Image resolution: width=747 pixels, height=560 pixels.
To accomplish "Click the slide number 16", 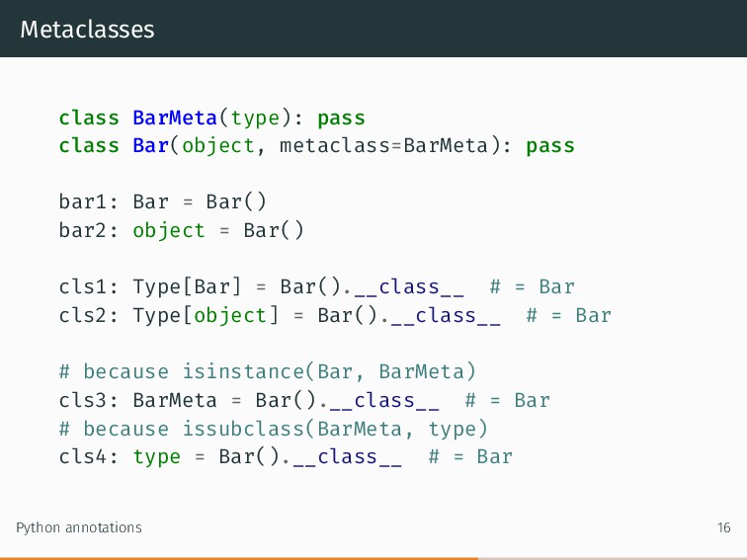I will (723, 527).
